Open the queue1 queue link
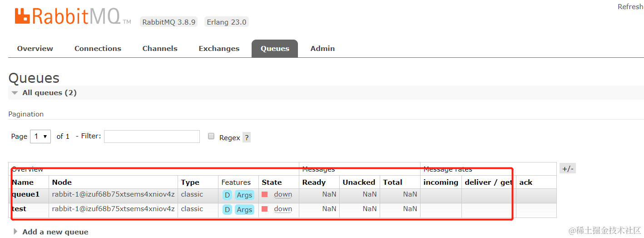644x238 pixels. pos(25,195)
